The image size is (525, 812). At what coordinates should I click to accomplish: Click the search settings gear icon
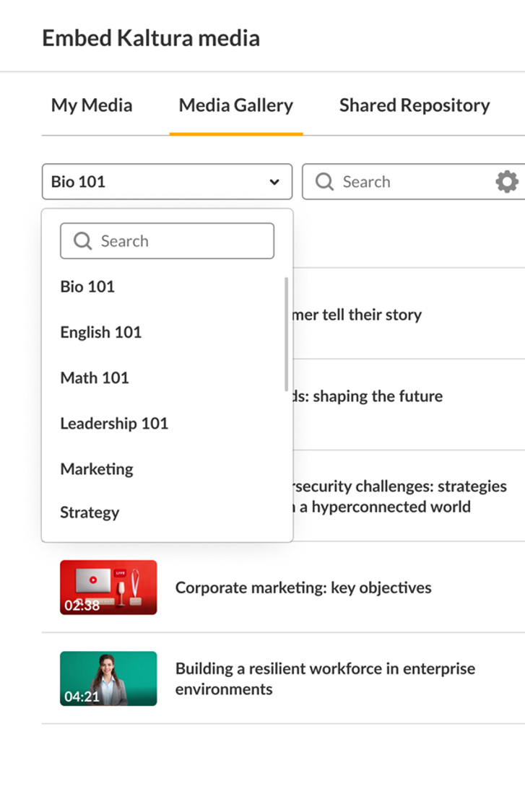click(x=507, y=182)
